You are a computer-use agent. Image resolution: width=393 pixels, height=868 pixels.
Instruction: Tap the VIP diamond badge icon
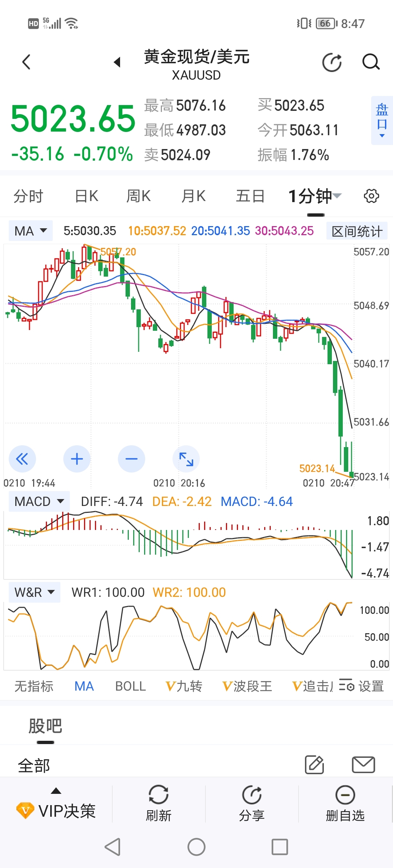(x=25, y=811)
